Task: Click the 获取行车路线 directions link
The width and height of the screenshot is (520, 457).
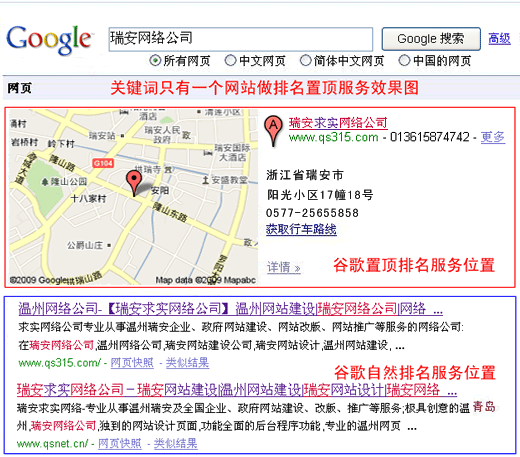Action: (x=301, y=229)
